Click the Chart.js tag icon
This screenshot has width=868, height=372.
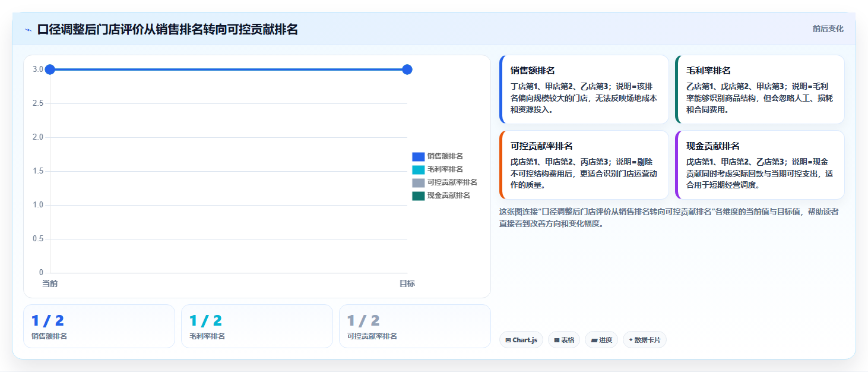point(508,341)
